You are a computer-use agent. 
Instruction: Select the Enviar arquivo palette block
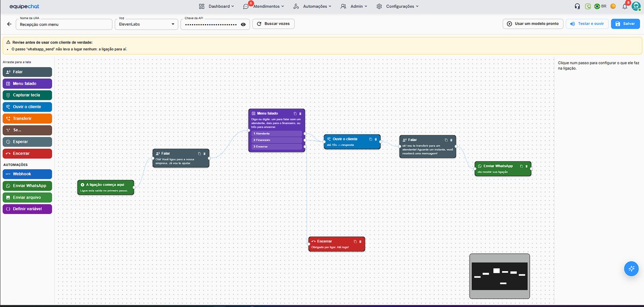pos(27,197)
